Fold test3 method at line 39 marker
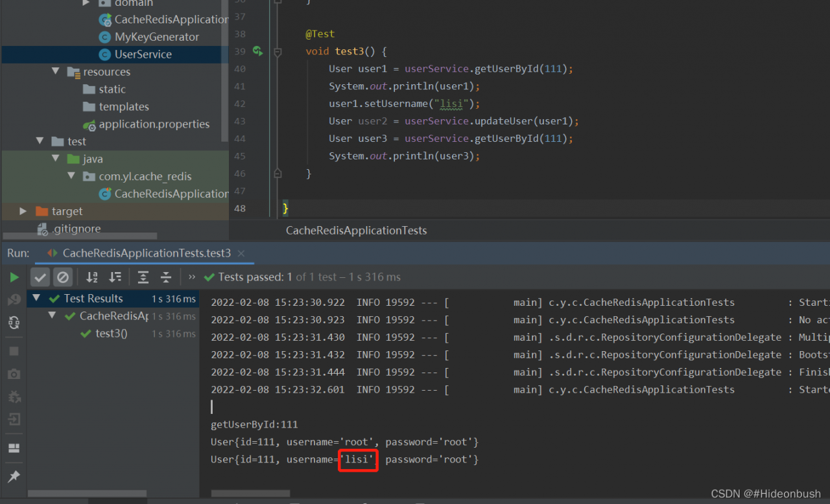The height and width of the screenshot is (504, 830). (x=278, y=51)
